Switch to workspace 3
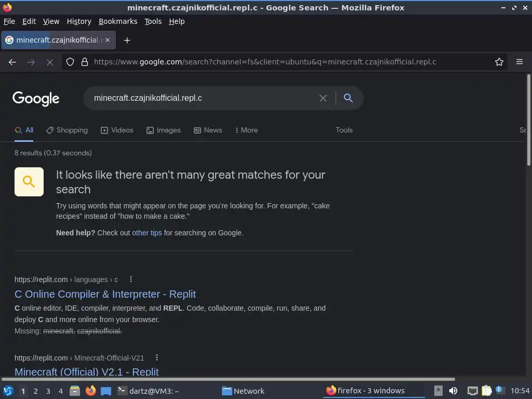 [48, 391]
